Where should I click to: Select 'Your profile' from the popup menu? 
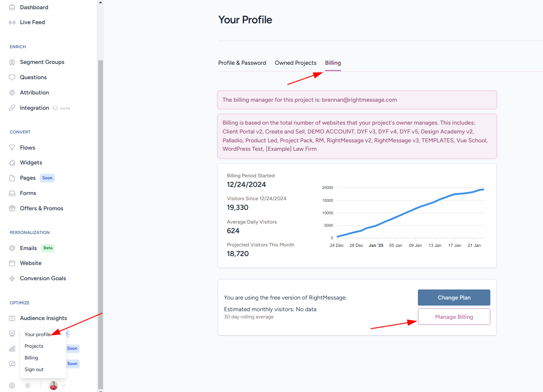pos(37,335)
